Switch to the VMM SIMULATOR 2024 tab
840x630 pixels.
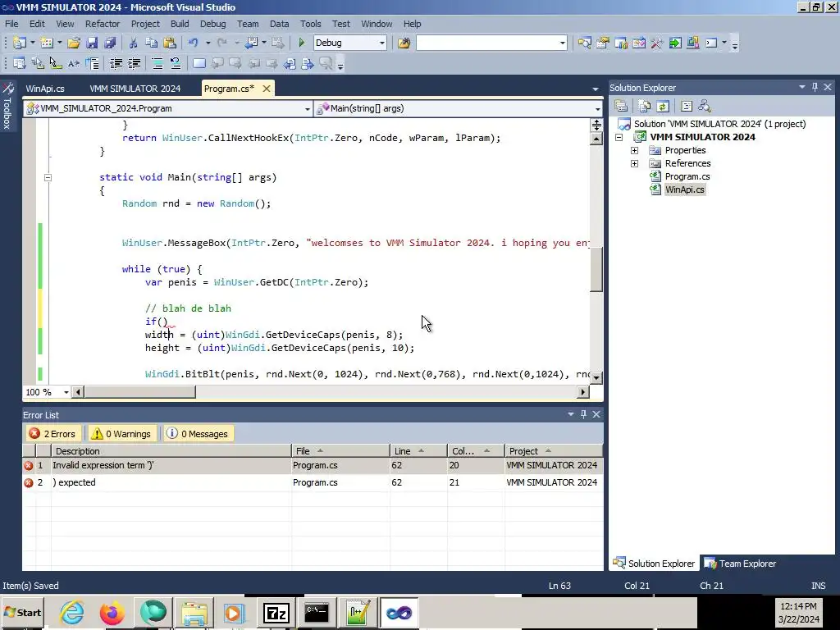tap(135, 89)
